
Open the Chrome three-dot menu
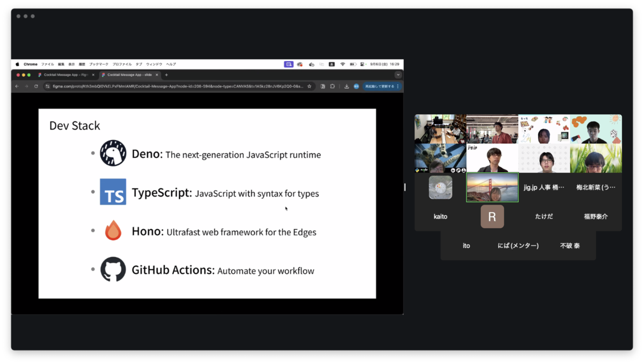coord(398,86)
